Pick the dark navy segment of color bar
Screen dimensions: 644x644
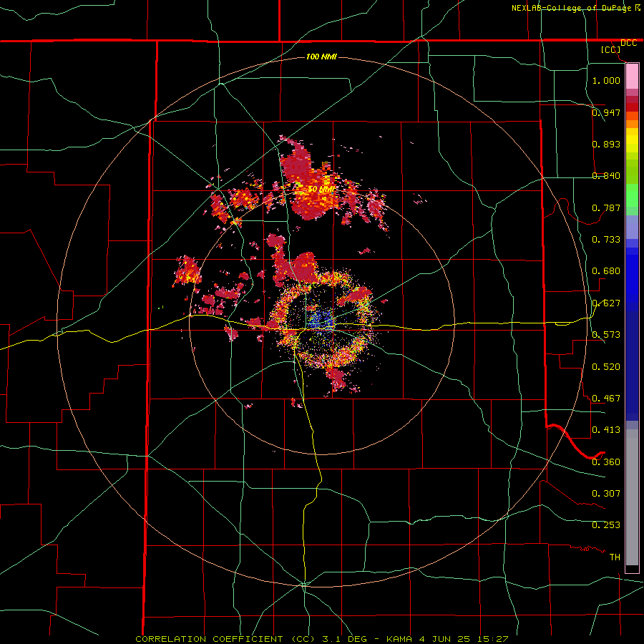pyautogui.click(x=632, y=366)
